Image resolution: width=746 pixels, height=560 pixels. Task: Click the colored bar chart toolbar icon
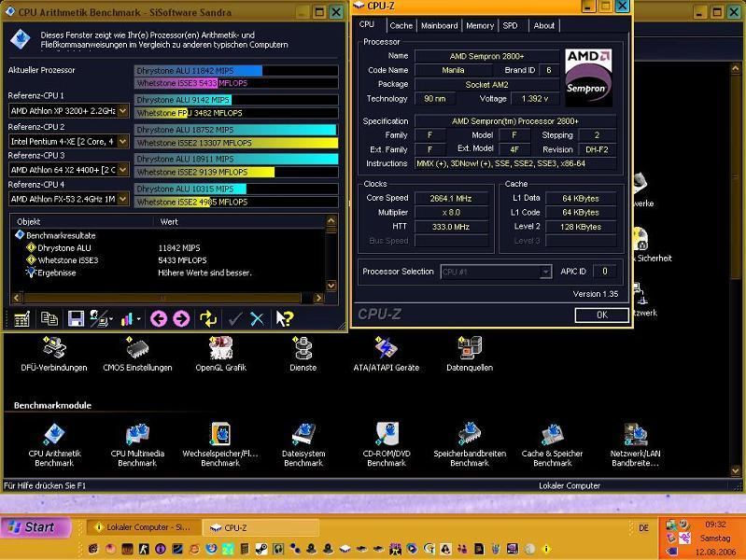pos(127,319)
